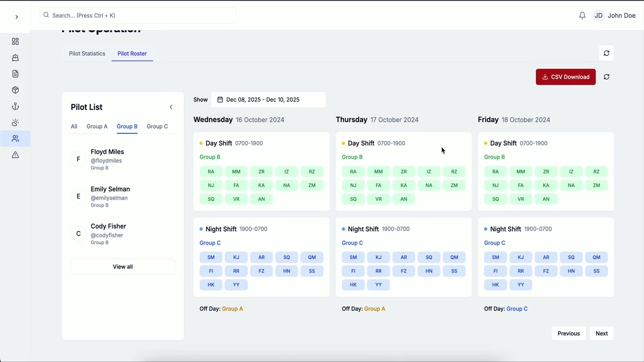Open the notifications bell
This screenshot has height=362, width=644.
582,16
